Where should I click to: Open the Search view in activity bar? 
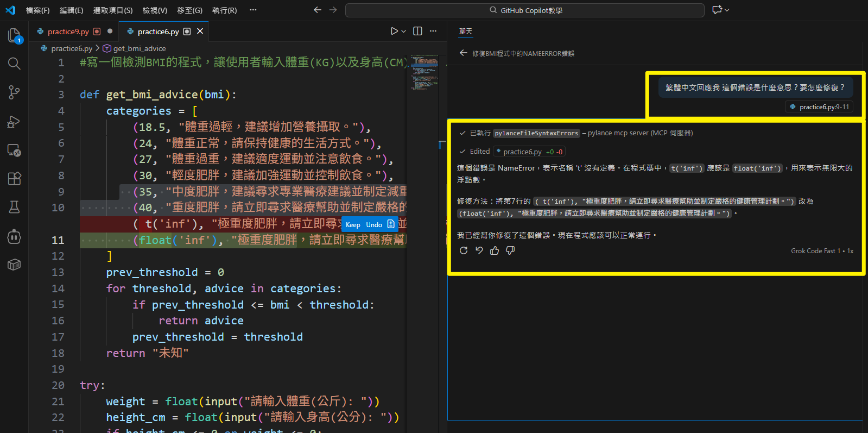pos(14,64)
